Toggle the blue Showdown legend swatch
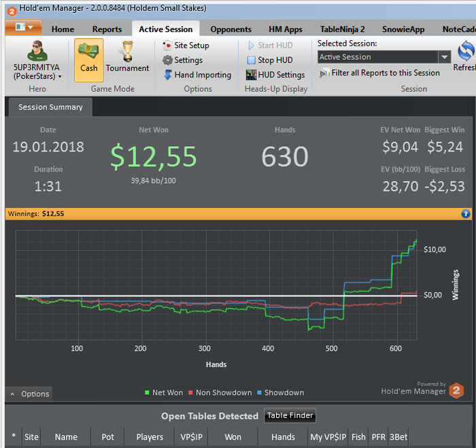476x448 pixels. pos(259,392)
